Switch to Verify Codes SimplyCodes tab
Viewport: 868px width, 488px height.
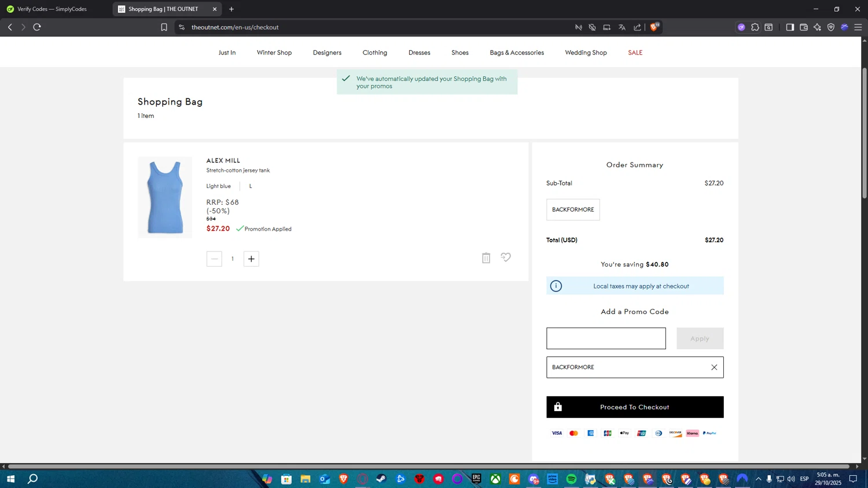pyautogui.click(x=52, y=9)
